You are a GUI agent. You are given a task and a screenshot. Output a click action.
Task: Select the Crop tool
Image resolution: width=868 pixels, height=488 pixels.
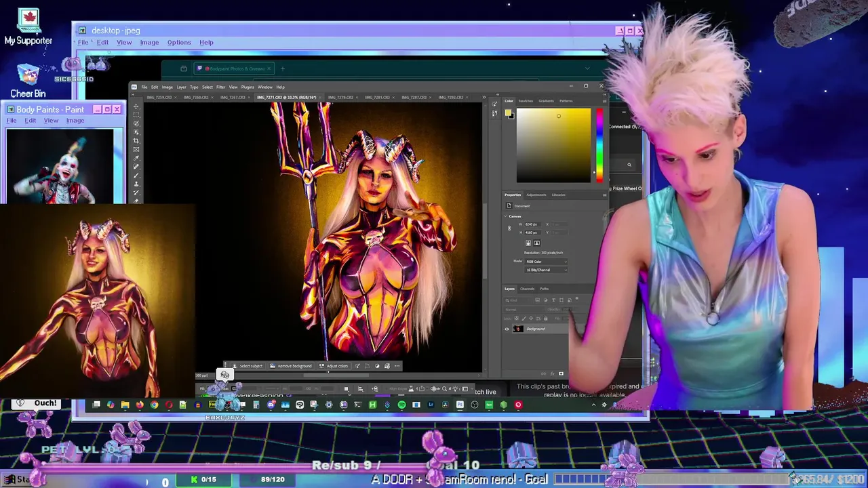pos(136,141)
